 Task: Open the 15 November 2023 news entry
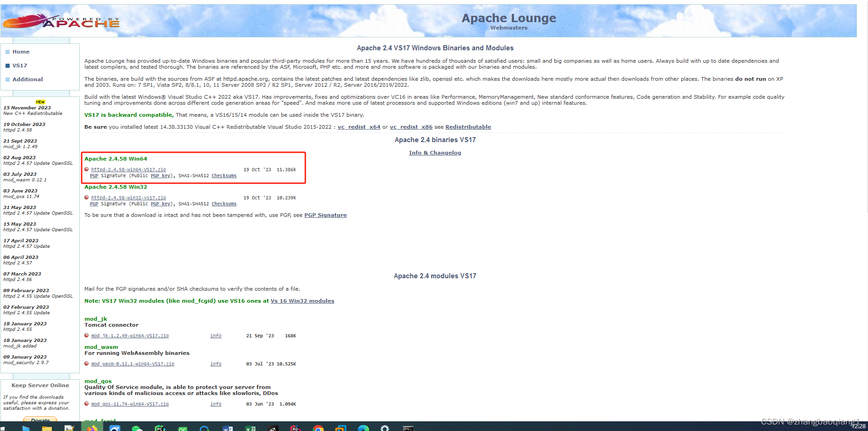tap(33, 110)
